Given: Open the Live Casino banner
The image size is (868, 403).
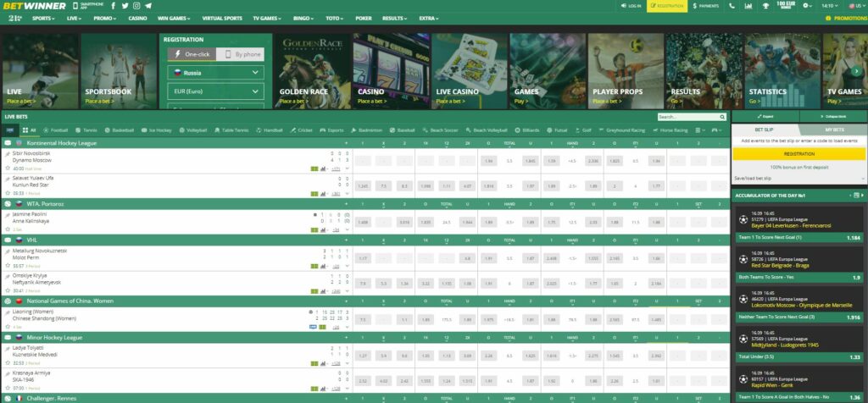Looking at the screenshot, I should coord(468,71).
